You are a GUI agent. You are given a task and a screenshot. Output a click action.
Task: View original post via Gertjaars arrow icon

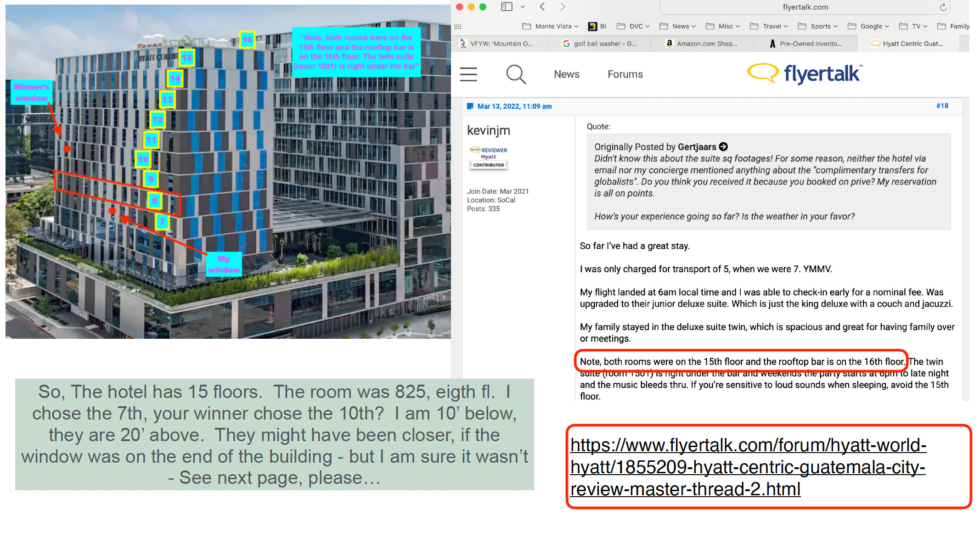click(x=723, y=147)
